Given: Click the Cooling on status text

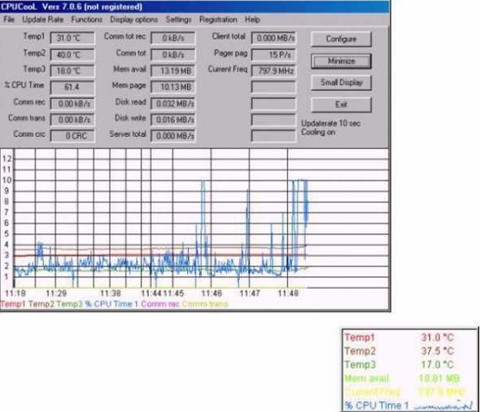Looking at the screenshot, I should pos(318,132).
